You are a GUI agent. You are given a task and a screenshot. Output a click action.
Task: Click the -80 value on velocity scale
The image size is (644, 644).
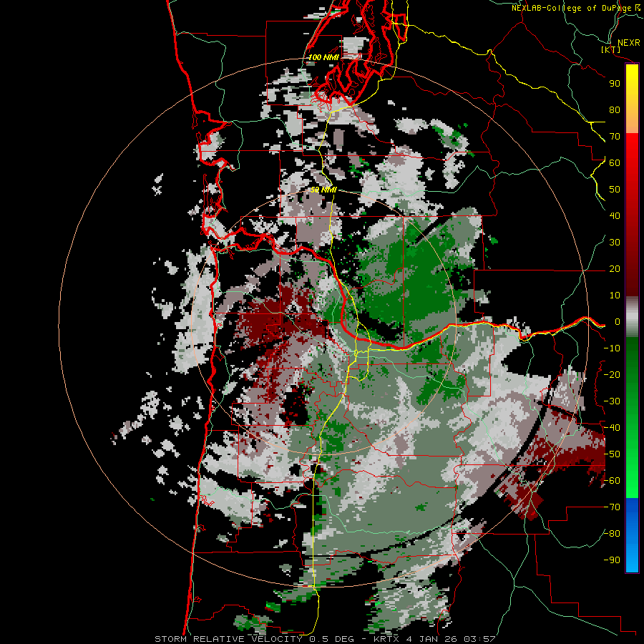coord(612,534)
